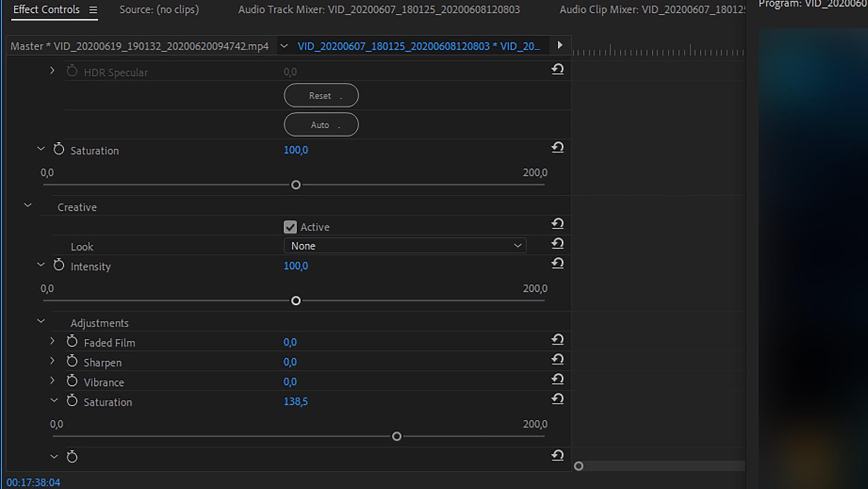Open the Source (no clips) tab

(x=159, y=10)
